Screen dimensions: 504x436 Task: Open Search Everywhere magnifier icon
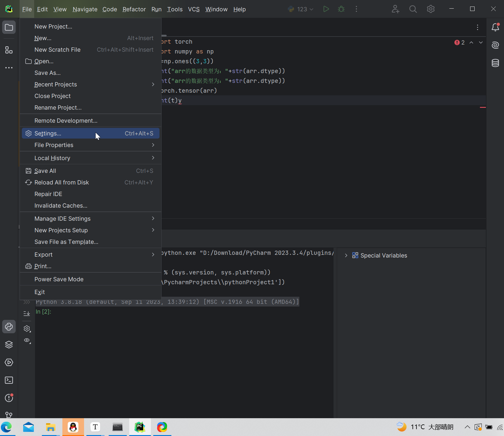pos(413,9)
